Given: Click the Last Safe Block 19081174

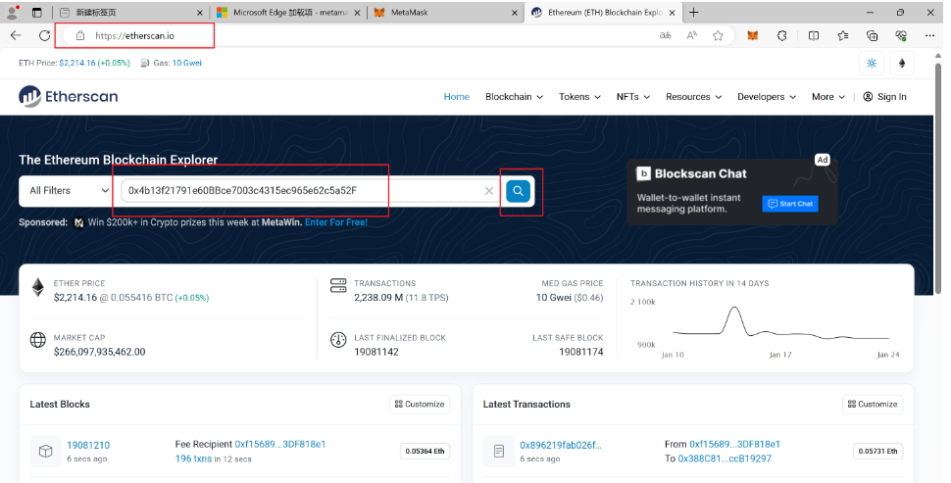Looking at the screenshot, I should (x=581, y=352).
